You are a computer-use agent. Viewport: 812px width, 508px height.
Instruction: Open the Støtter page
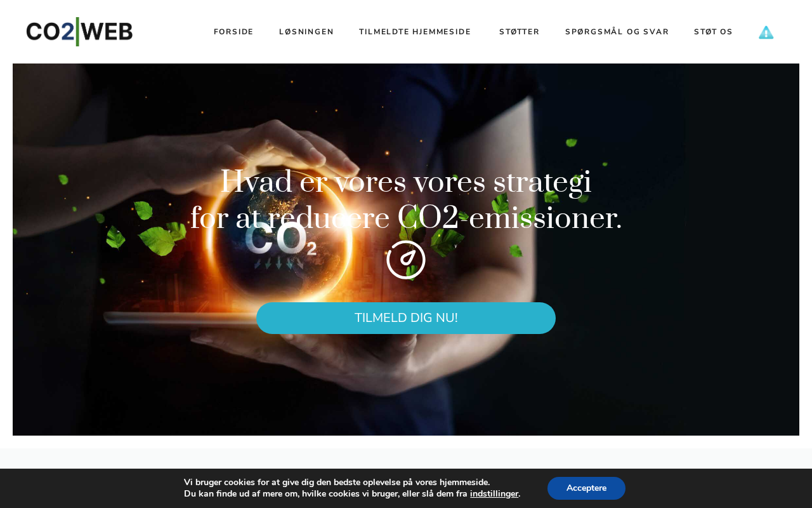tap(520, 32)
